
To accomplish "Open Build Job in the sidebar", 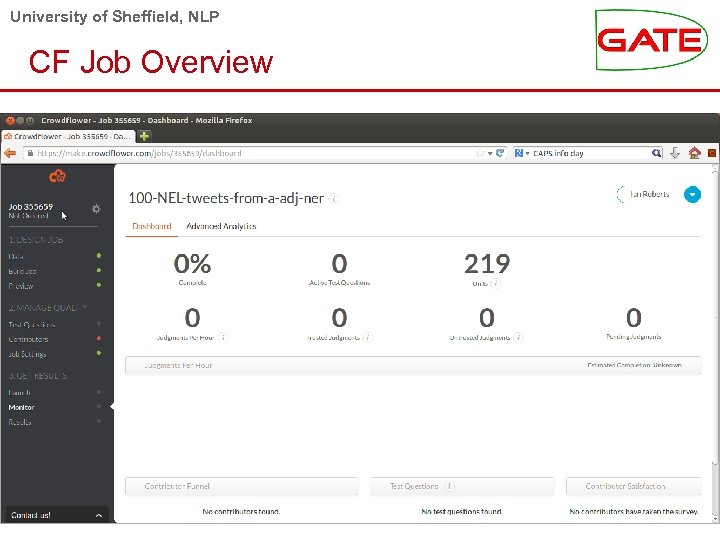I will pyautogui.click(x=22, y=271).
